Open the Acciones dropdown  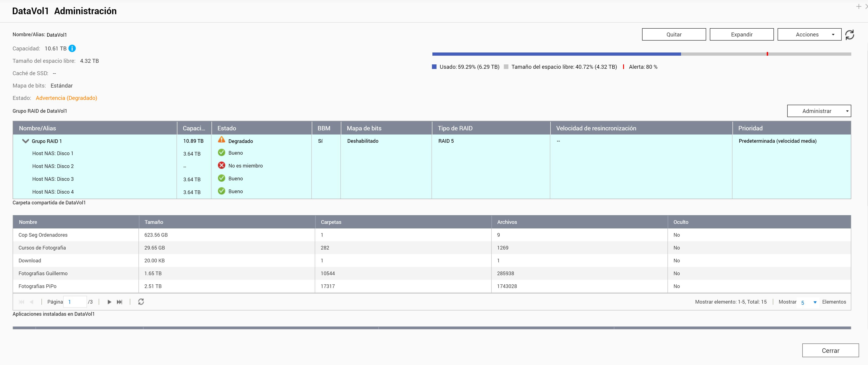point(809,34)
